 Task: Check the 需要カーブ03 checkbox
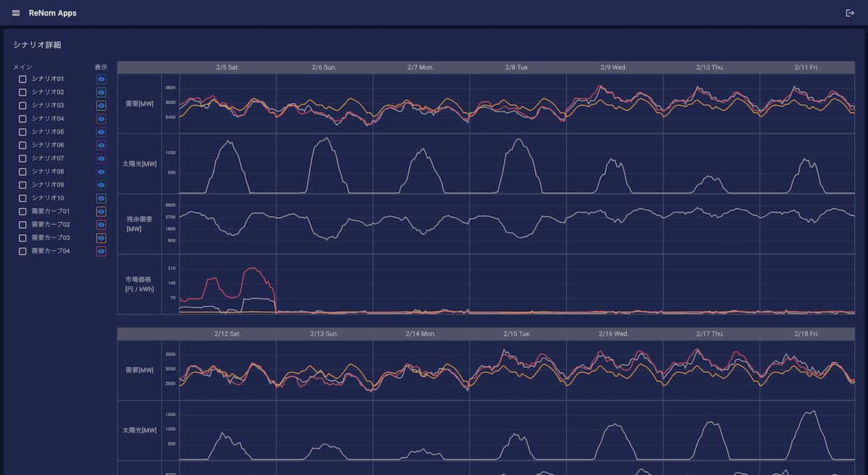(22, 238)
